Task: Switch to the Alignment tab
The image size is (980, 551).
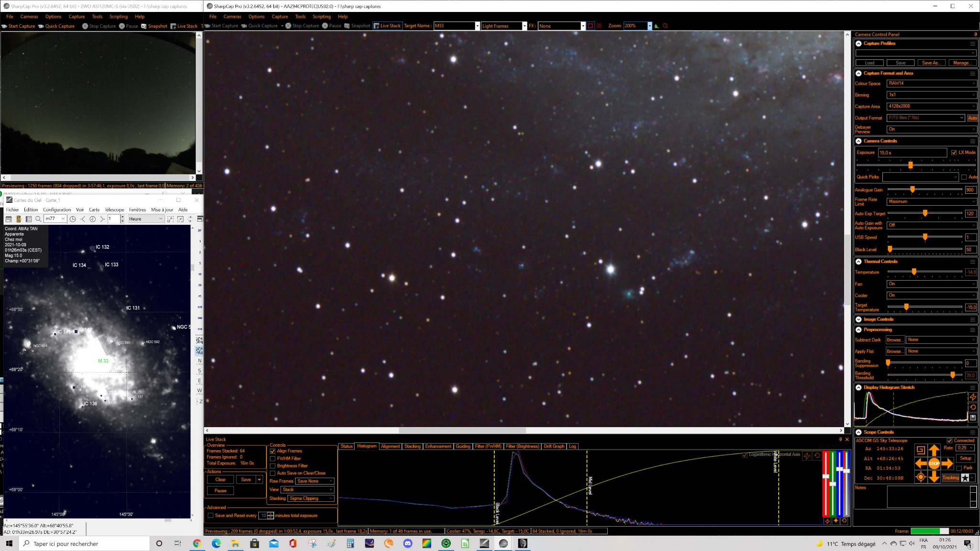Action: 390,446
